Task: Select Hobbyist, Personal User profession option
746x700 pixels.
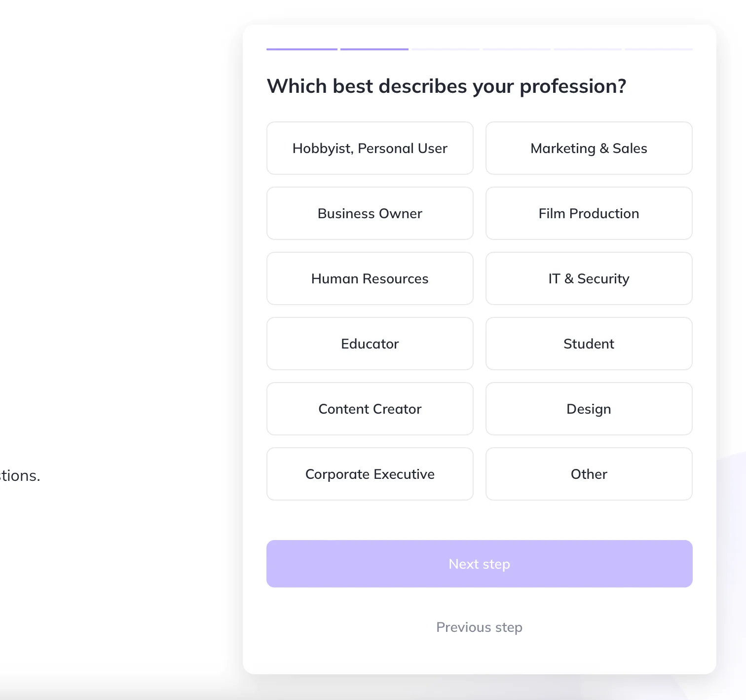Action: (370, 148)
